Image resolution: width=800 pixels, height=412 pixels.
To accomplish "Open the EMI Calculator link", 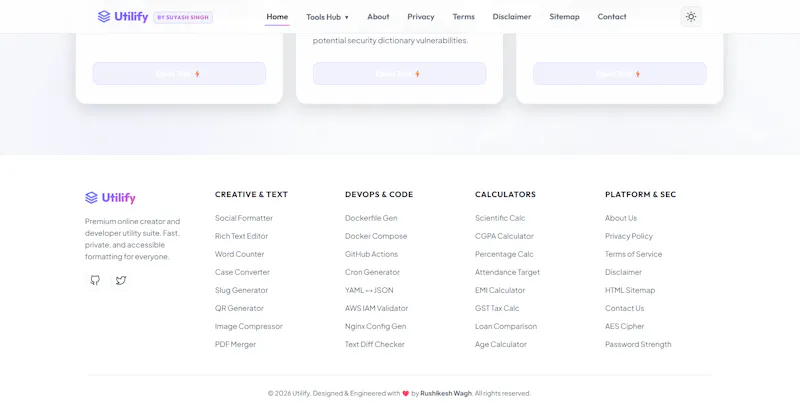I will [x=500, y=290].
